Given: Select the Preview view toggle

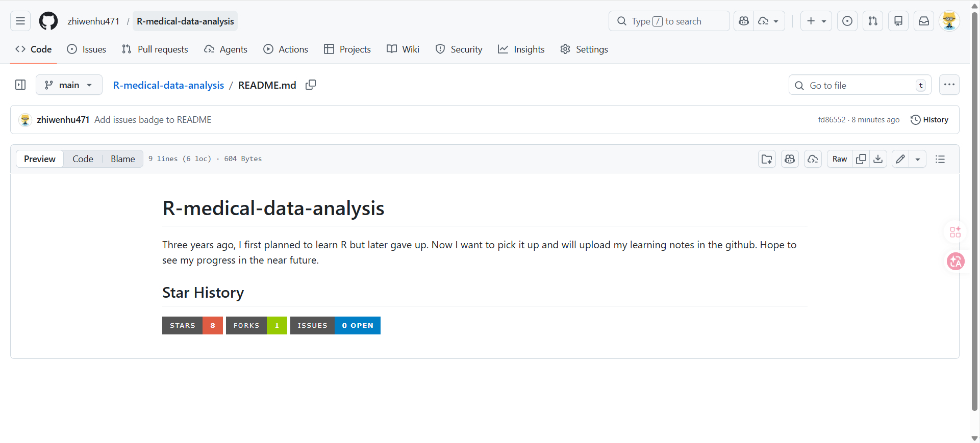Looking at the screenshot, I should 40,159.
